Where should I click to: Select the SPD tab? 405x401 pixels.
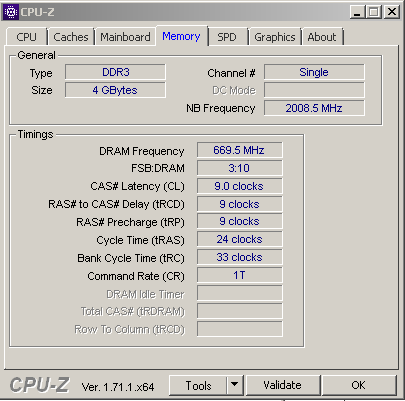(227, 37)
